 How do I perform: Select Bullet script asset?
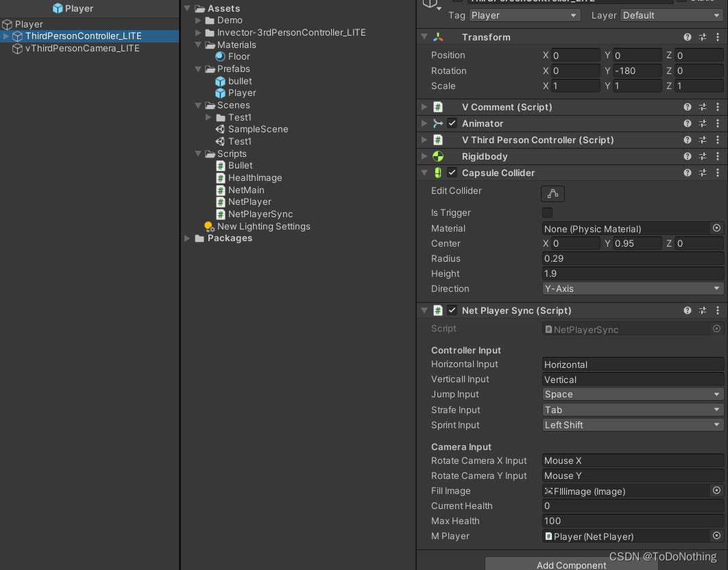click(x=235, y=166)
